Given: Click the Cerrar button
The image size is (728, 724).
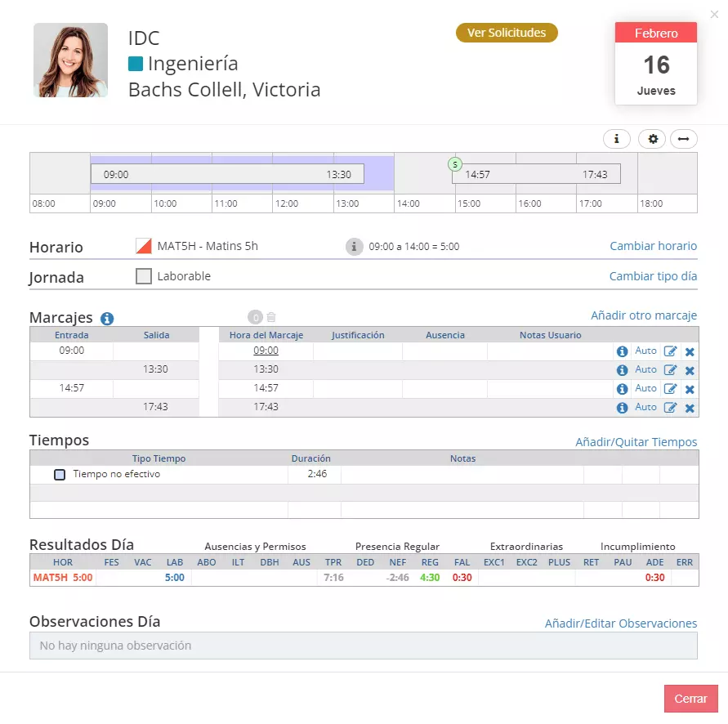Looking at the screenshot, I should [x=691, y=699].
